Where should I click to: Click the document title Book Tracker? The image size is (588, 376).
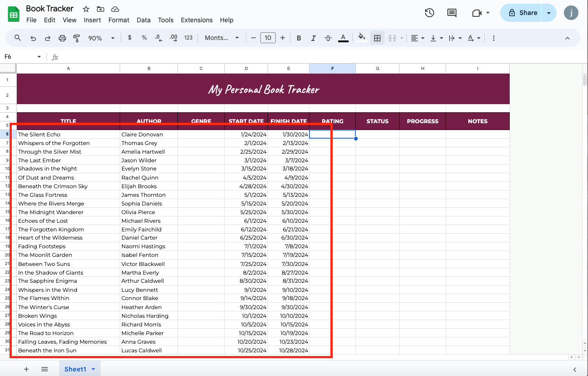50,9
